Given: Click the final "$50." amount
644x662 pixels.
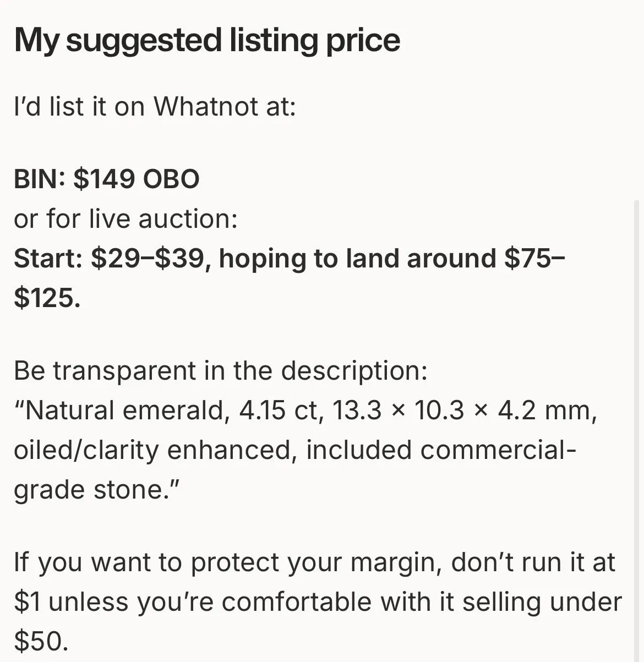Looking at the screenshot, I should (x=42, y=642).
